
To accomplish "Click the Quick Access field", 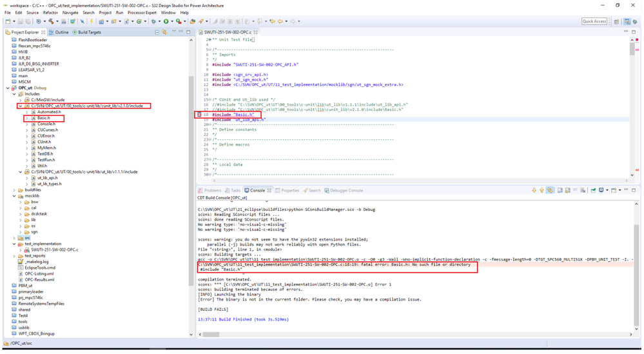I will (x=594, y=21).
